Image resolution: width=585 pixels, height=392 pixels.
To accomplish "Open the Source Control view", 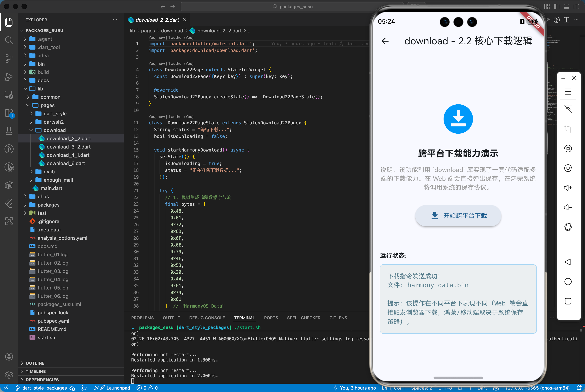I will (9, 58).
